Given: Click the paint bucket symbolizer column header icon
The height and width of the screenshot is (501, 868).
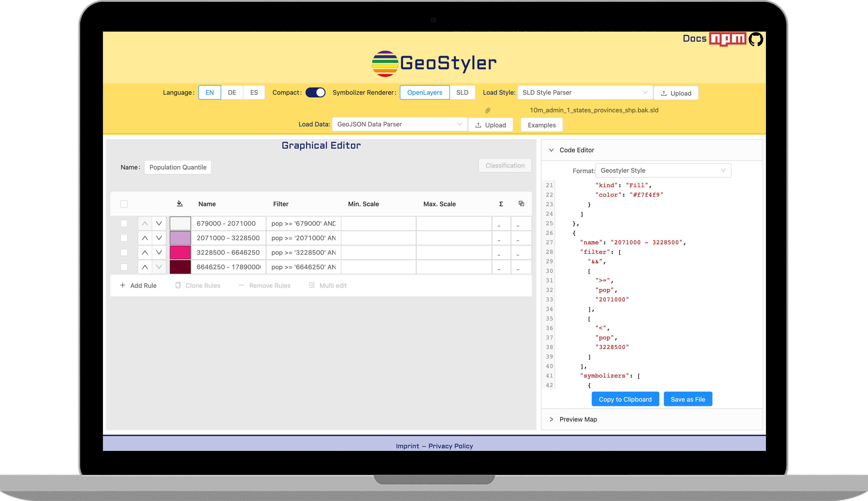Looking at the screenshot, I should click(180, 204).
